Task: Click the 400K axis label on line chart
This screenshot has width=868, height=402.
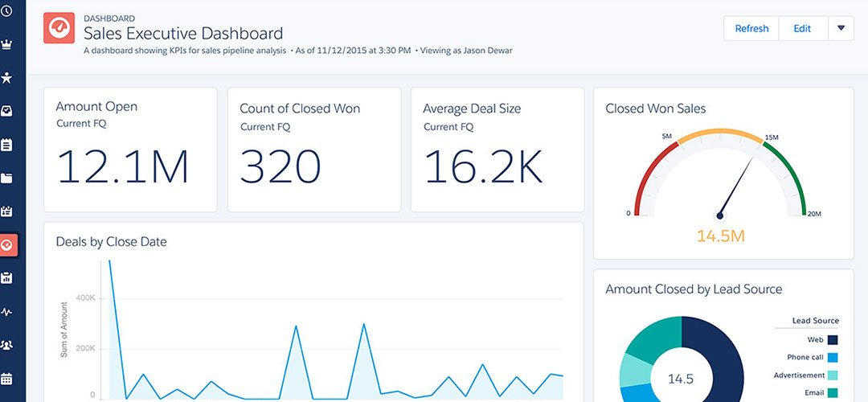Action: click(x=85, y=298)
